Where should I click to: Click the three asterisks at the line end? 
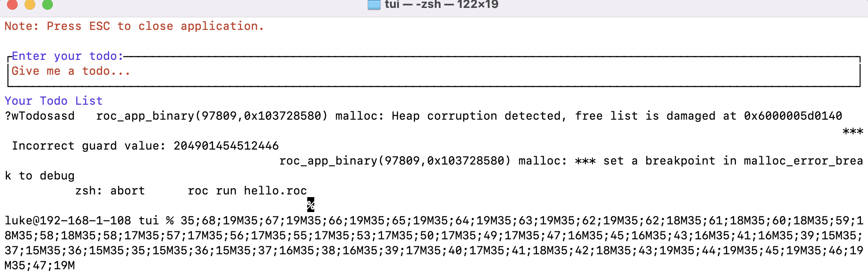[x=853, y=131]
